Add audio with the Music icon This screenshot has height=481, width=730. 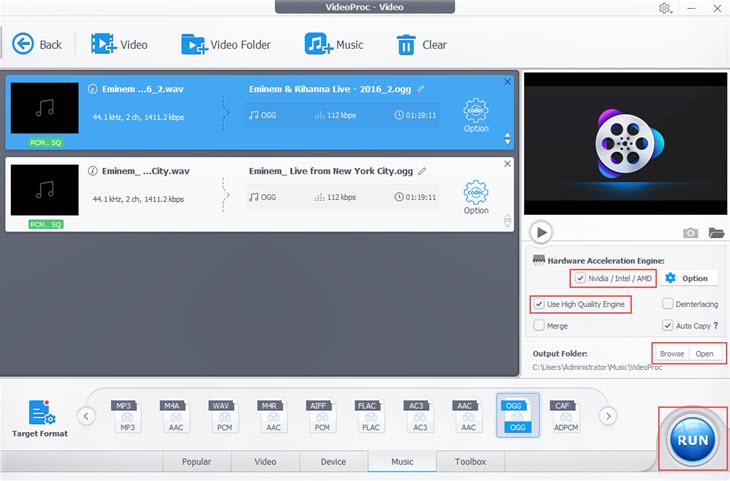point(334,45)
